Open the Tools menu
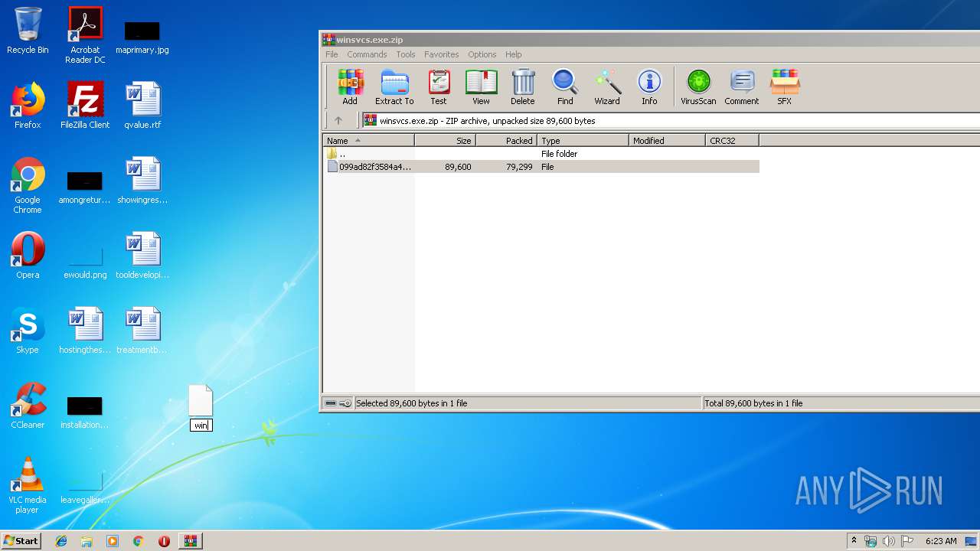 [x=406, y=54]
